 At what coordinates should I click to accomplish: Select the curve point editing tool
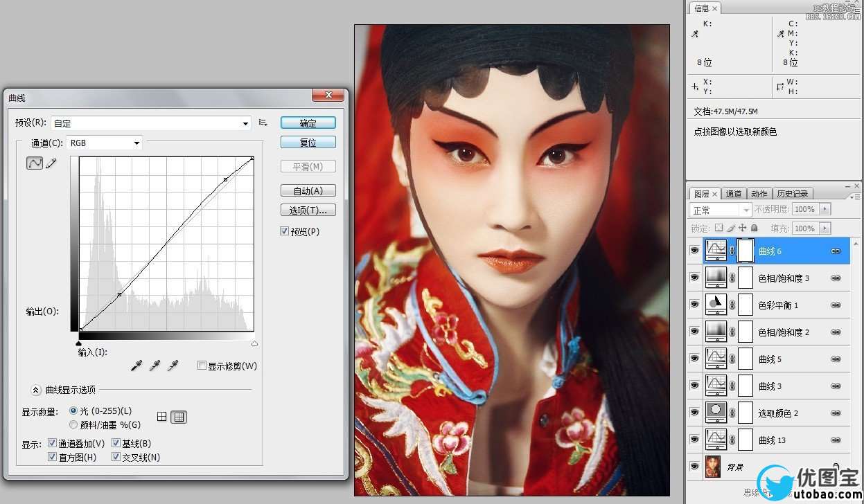pyautogui.click(x=34, y=163)
